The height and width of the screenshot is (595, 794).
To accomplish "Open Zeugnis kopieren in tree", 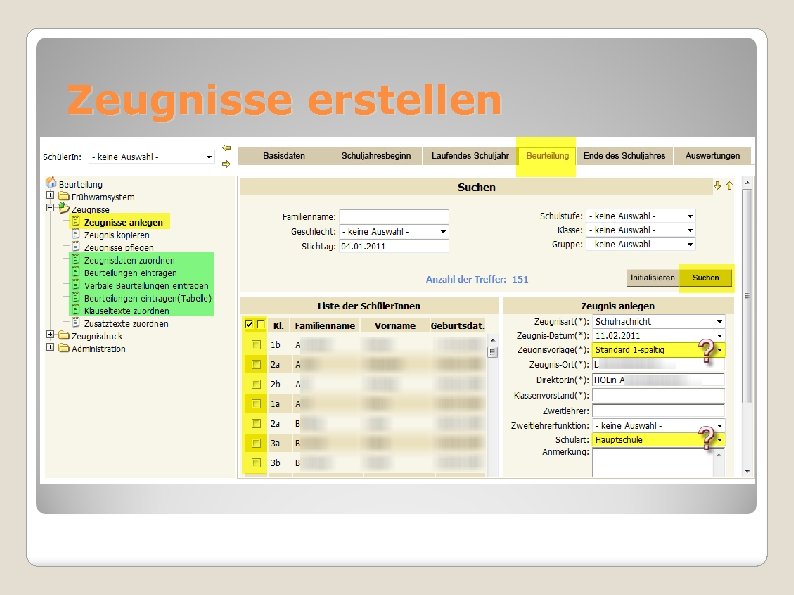I will tap(116, 235).
